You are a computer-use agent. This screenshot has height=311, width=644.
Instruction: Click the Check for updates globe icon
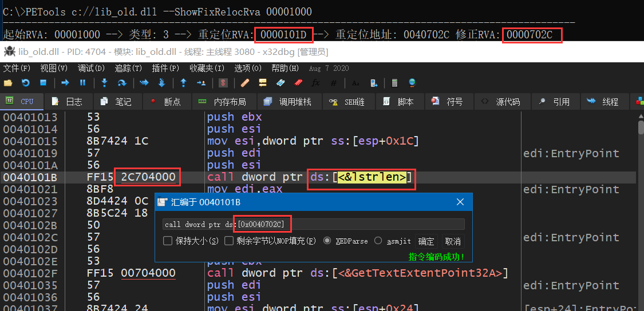tap(412, 83)
